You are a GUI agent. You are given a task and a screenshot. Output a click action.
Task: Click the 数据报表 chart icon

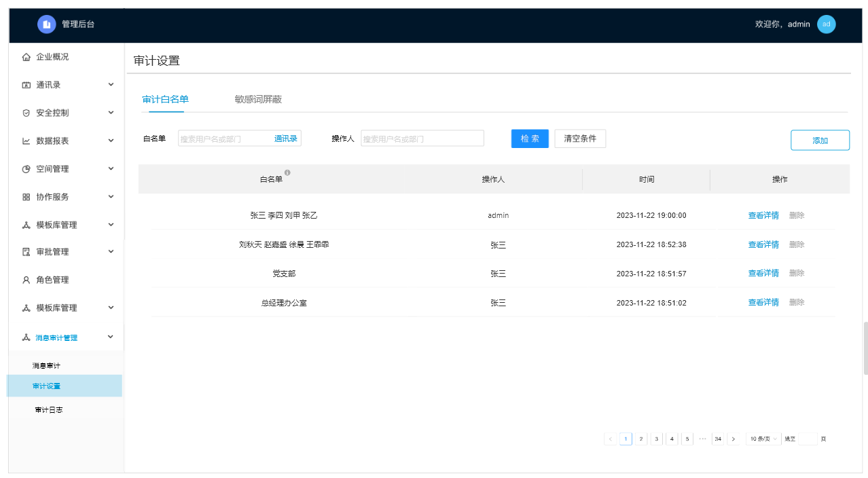[x=26, y=141]
